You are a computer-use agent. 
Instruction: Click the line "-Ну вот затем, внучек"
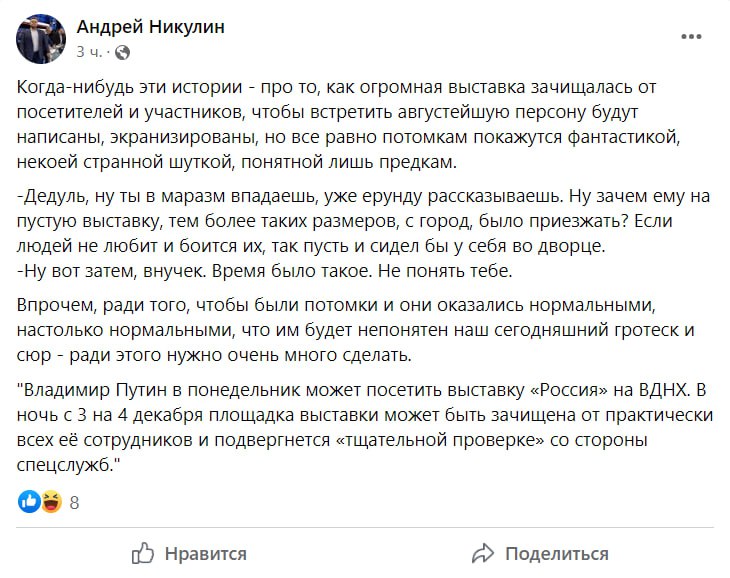click(x=264, y=271)
